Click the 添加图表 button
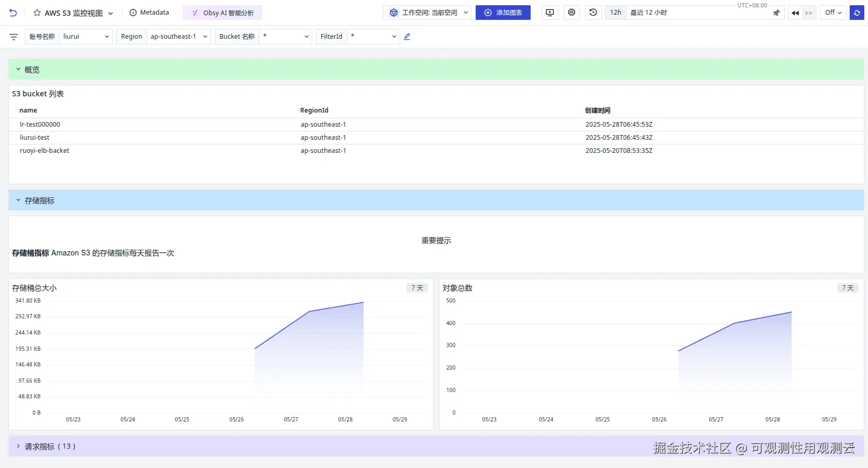The height and width of the screenshot is (468, 868). pos(503,13)
